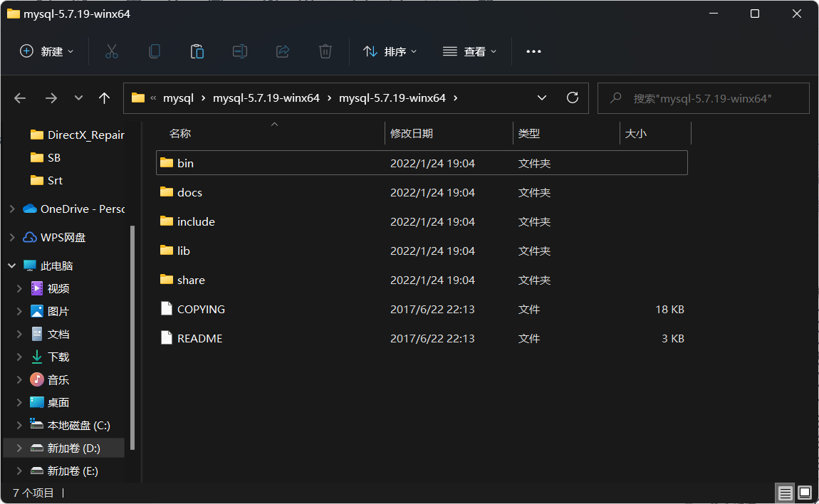Click chevron after last breadcrumb segment
This screenshot has height=504, width=819.
click(x=456, y=98)
